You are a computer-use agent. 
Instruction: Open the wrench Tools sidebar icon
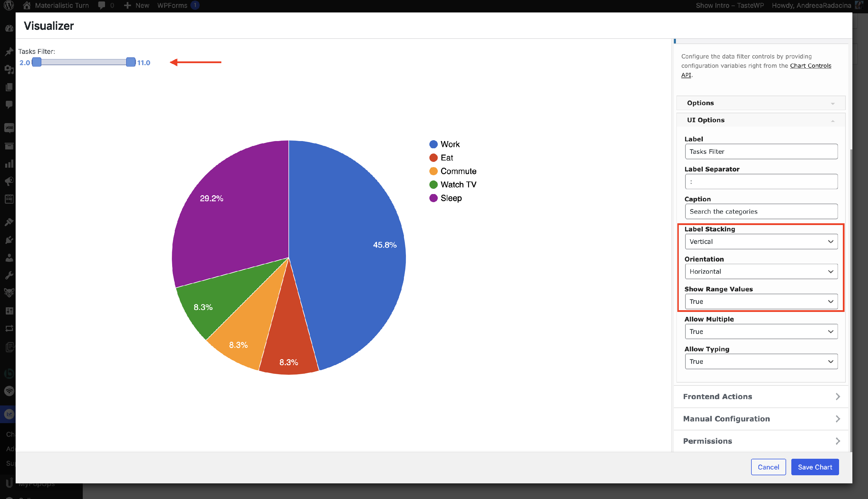pyautogui.click(x=9, y=275)
